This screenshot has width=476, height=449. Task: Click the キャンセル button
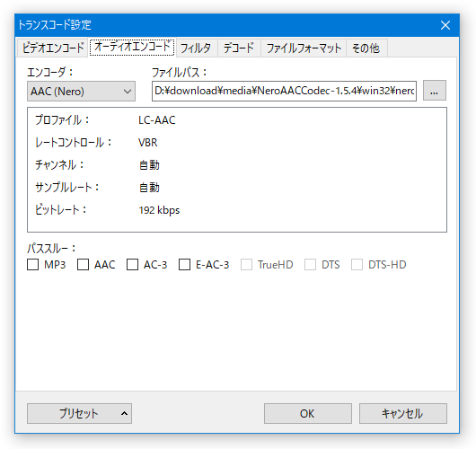point(403,413)
